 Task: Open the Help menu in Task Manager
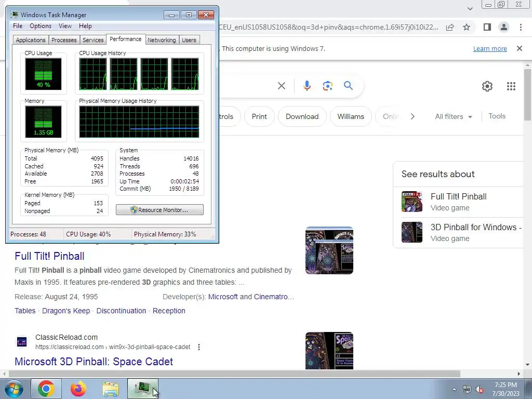(x=85, y=26)
